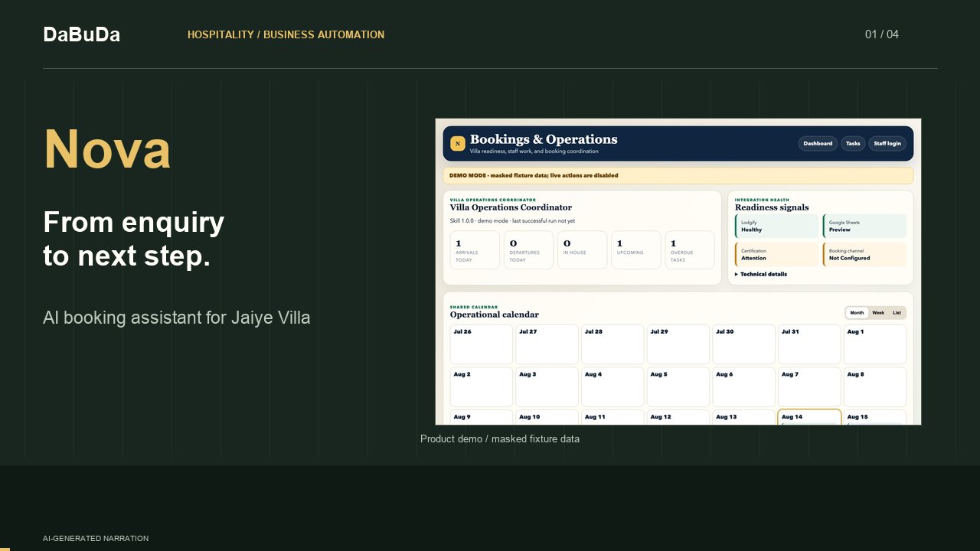Select the Aug 4 calendar day

click(612, 387)
